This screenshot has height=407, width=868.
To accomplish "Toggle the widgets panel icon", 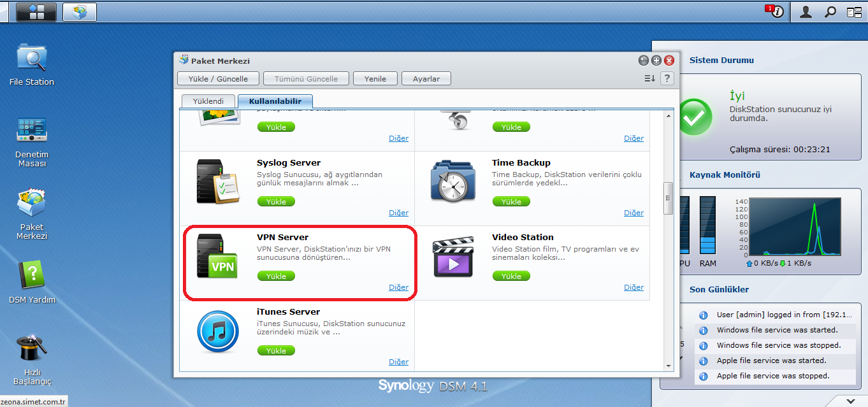I will (x=853, y=11).
